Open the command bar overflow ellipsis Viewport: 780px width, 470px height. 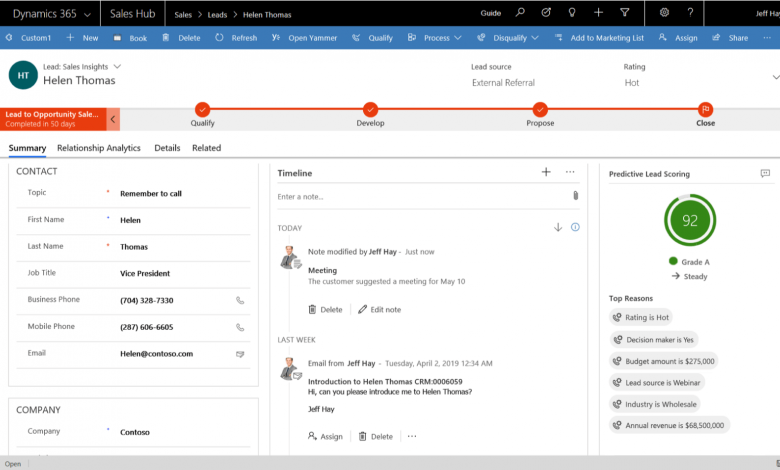coord(767,38)
